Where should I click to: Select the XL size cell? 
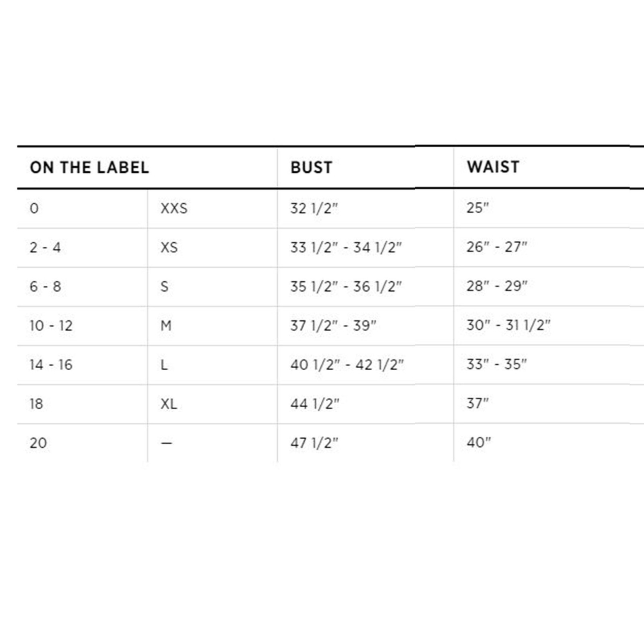[169, 404]
